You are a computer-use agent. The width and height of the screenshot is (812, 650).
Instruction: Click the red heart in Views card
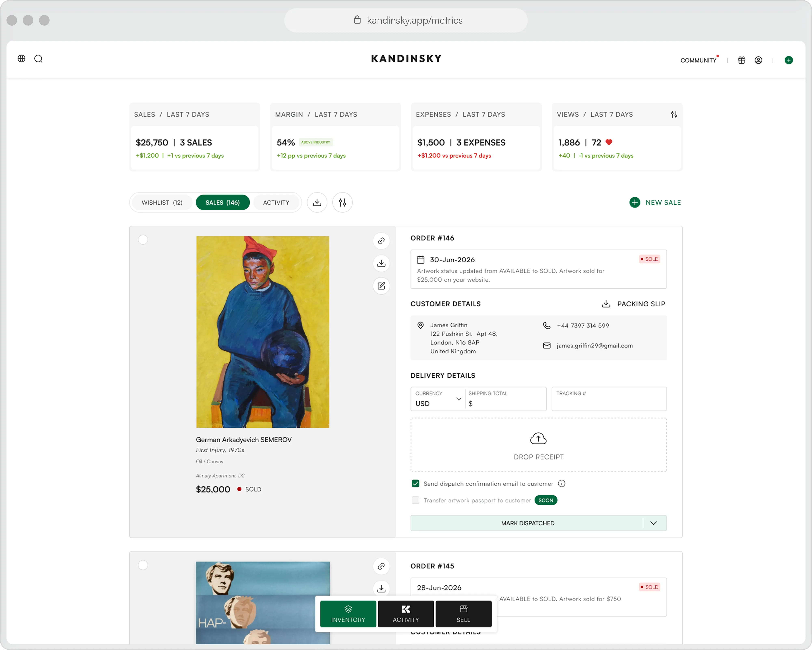tap(609, 142)
